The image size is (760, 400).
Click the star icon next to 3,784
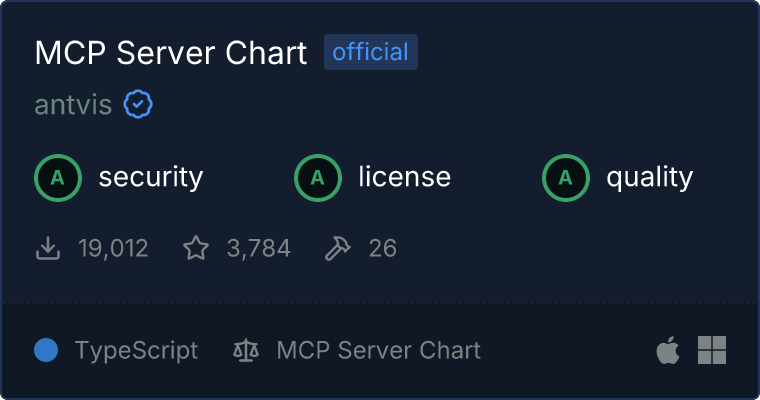[196, 248]
